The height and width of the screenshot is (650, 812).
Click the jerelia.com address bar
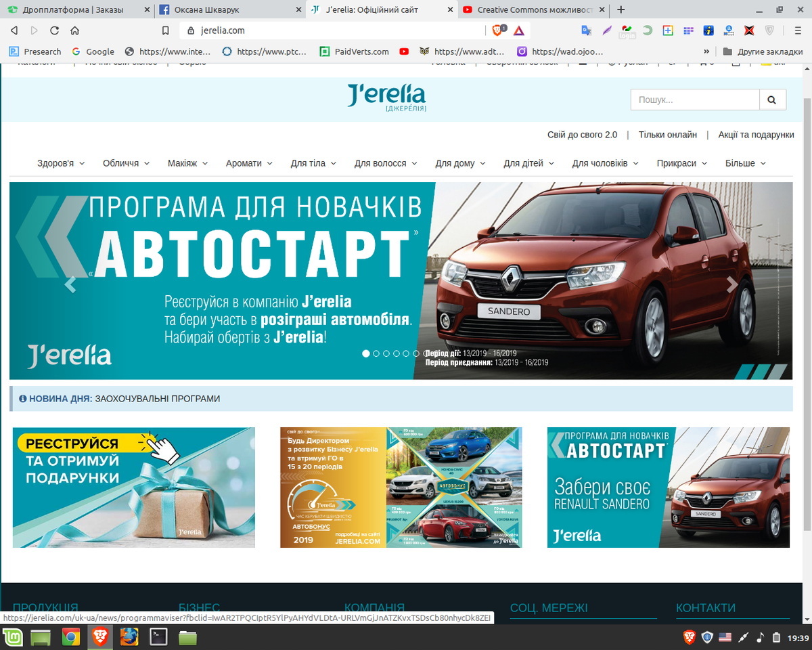[332, 30]
